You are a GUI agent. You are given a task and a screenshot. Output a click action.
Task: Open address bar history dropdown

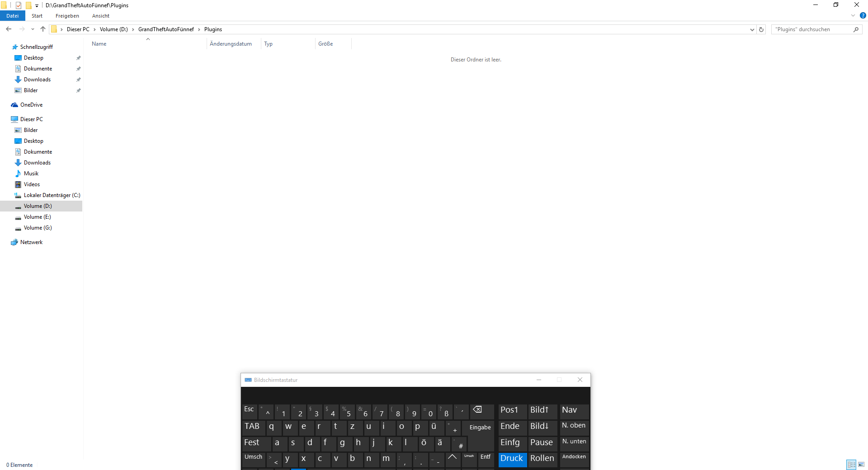point(752,29)
